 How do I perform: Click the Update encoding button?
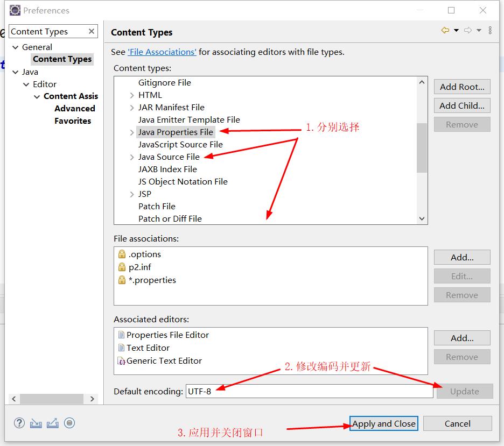465,392
